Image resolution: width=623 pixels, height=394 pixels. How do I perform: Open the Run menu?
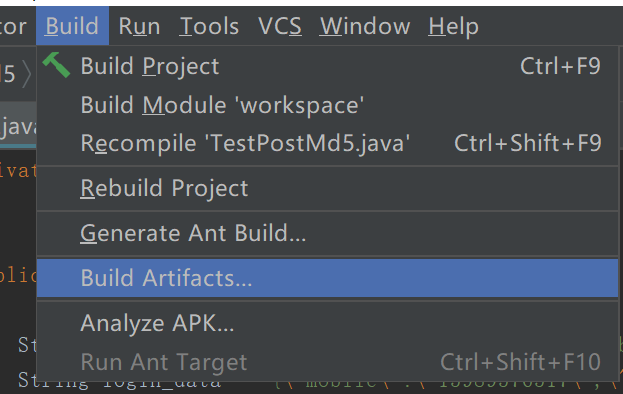point(139,26)
